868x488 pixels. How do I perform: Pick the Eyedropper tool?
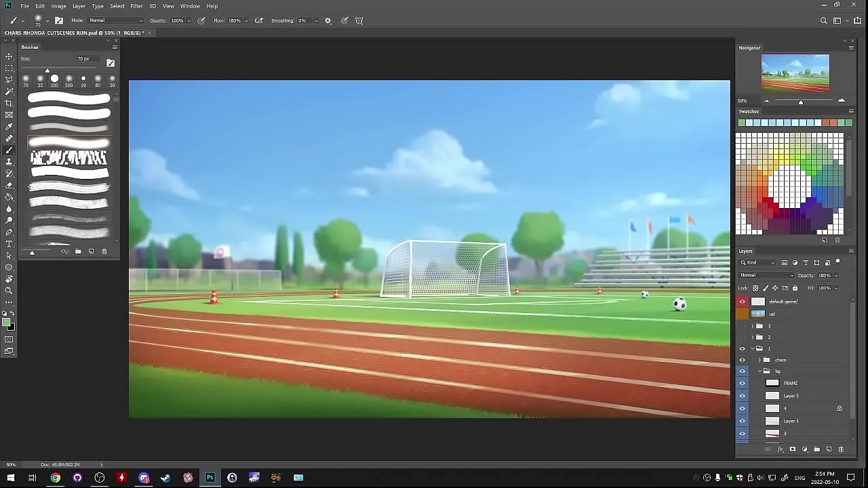pos(9,127)
